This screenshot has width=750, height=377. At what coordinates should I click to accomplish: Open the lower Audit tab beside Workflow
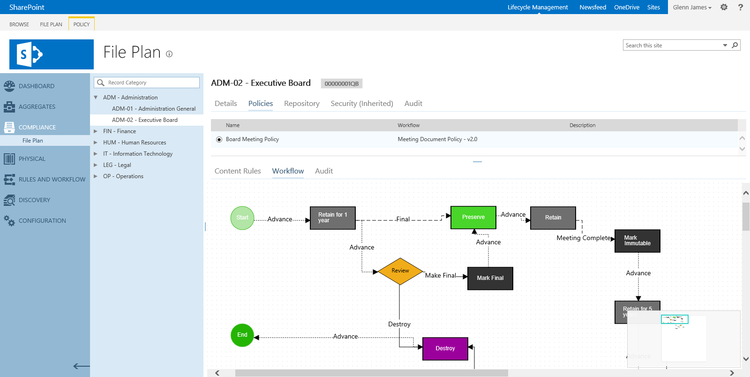(x=324, y=171)
